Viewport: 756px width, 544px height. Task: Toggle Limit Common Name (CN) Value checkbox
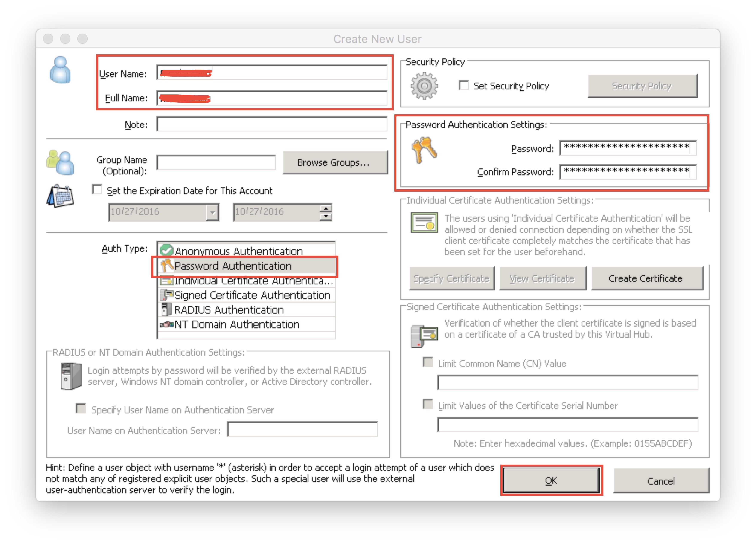pyautogui.click(x=428, y=362)
